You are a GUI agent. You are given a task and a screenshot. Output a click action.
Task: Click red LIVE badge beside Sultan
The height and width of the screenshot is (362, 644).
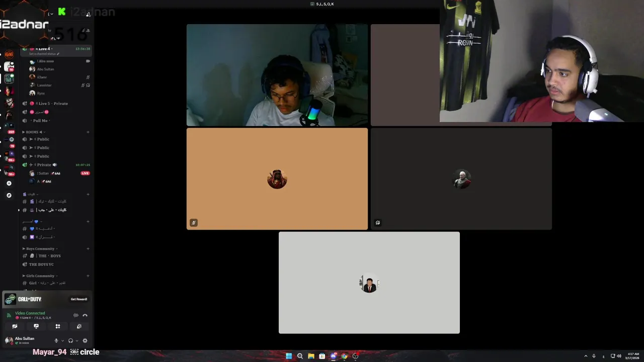(x=85, y=173)
